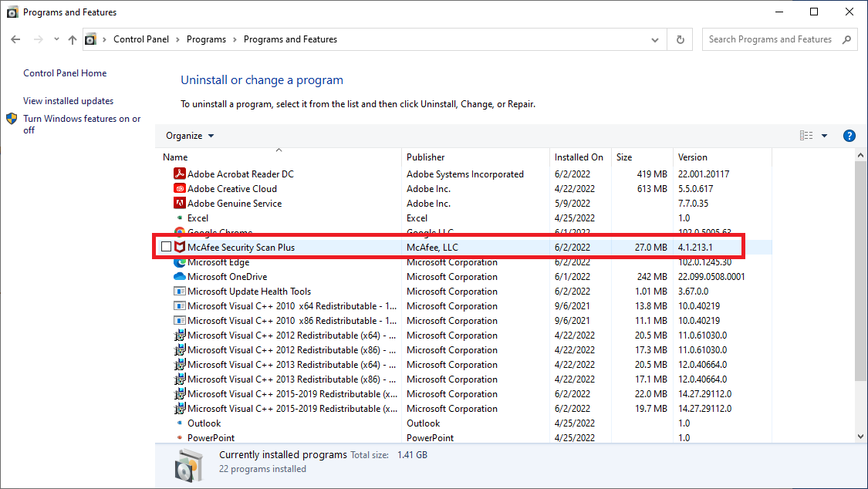
Task: Click the vertical scrollbar down arrow
Action: 860,437
